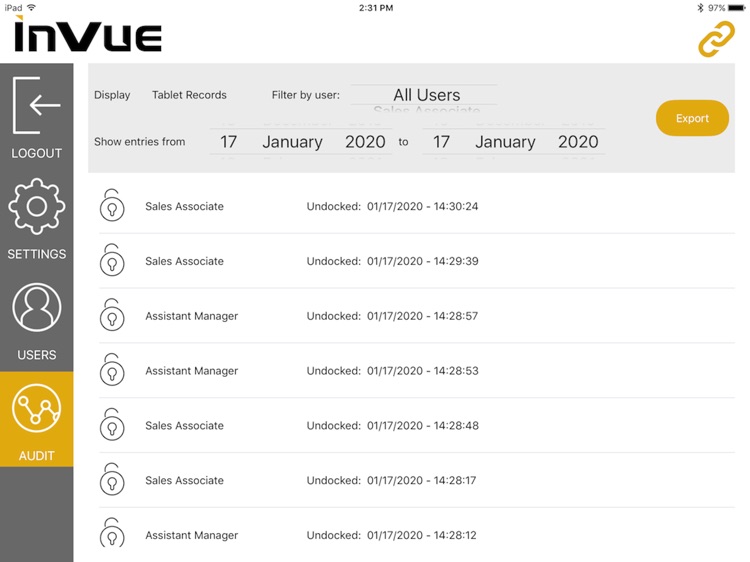The image size is (750, 562).
Task: Click timestamp Undocked 01/17/2020 - 14:28:12
Action: [391, 535]
